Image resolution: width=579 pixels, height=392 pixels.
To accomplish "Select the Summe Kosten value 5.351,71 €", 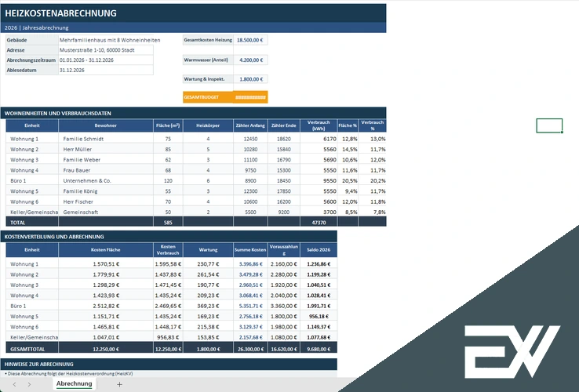I will tap(250, 306).
